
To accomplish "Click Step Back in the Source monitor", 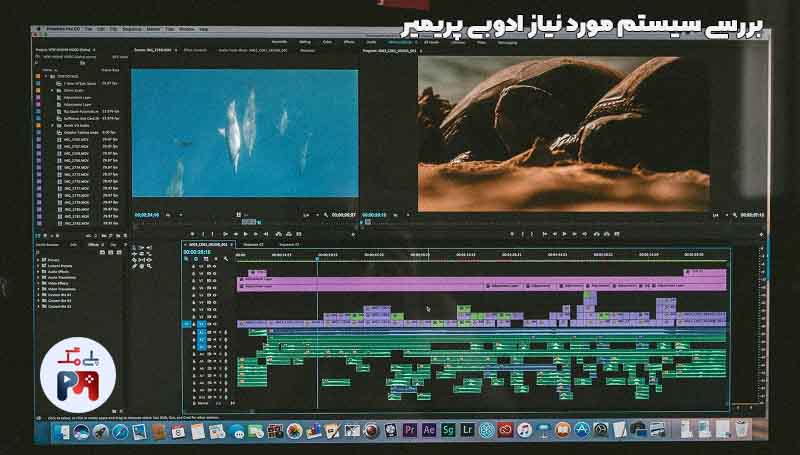I will point(235,234).
